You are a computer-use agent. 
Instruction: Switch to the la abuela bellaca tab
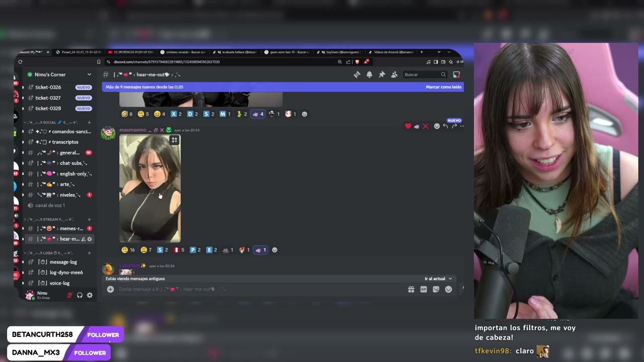tap(236, 52)
